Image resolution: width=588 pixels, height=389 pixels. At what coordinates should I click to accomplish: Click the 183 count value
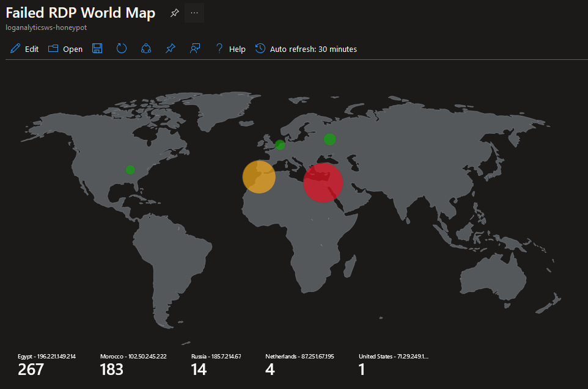pos(112,370)
